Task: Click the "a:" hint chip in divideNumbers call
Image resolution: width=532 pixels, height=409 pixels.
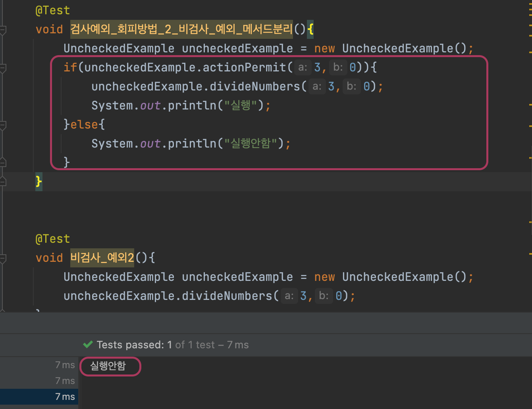Action: click(317, 86)
